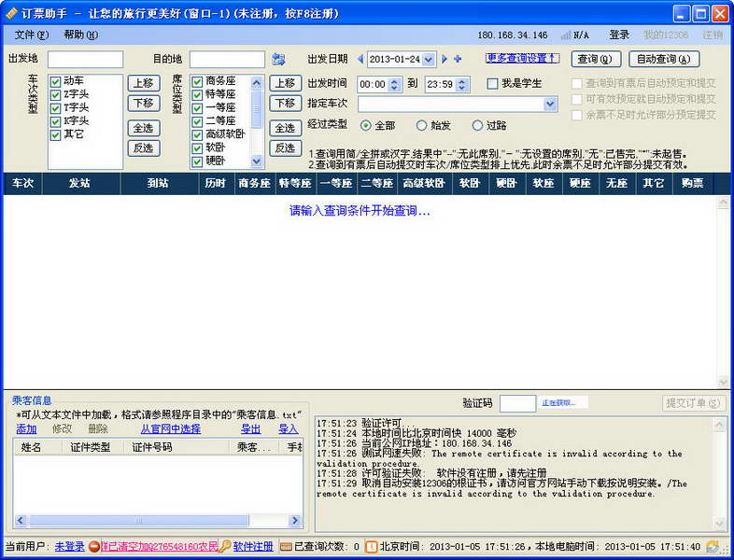The image size is (734, 560).
Task: Expand the 指定车次 combo box
Action: point(550,104)
